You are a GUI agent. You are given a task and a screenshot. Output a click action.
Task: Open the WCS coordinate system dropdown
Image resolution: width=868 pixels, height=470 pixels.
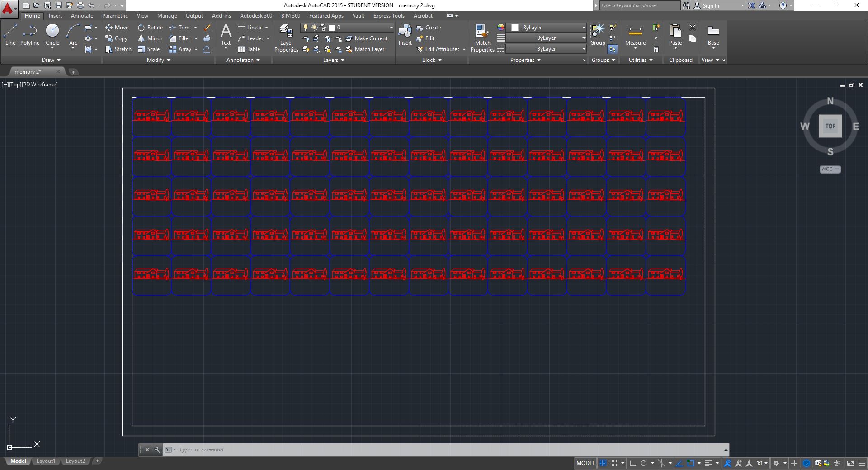pos(830,169)
